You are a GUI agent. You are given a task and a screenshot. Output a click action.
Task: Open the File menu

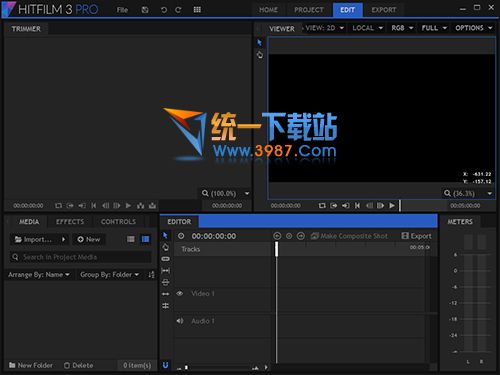tap(122, 10)
